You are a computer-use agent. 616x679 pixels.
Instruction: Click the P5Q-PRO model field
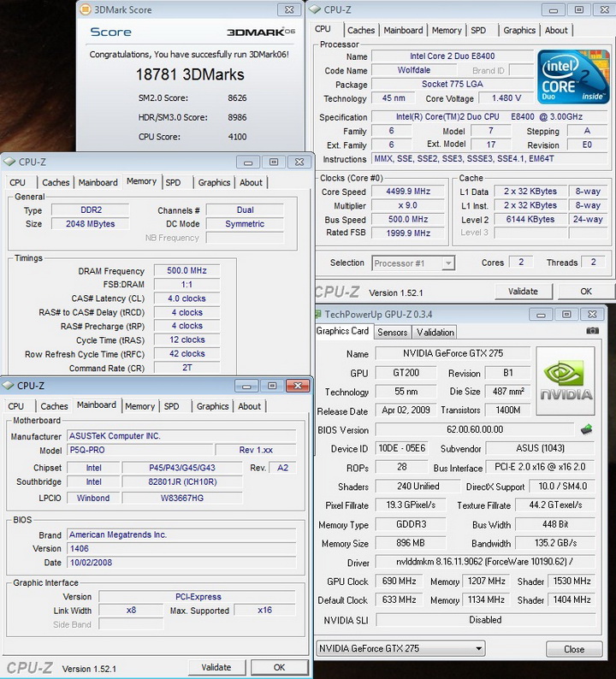(140, 450)
